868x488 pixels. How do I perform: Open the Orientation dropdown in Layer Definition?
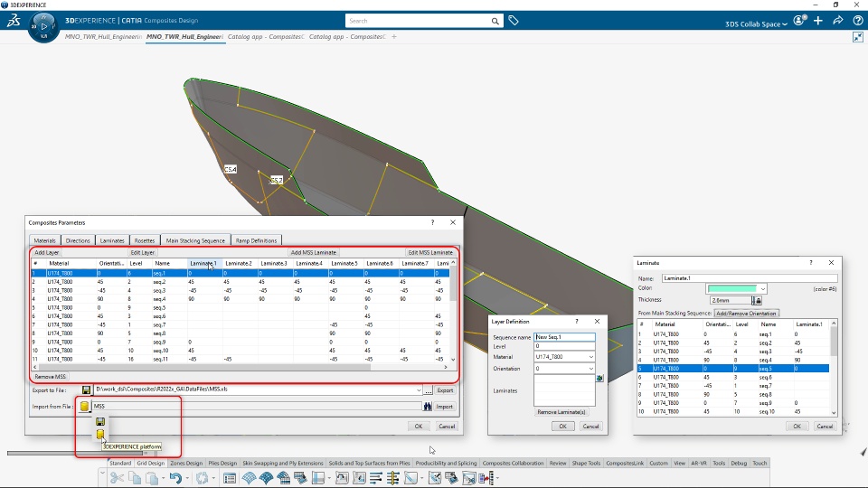pos(590,369)
